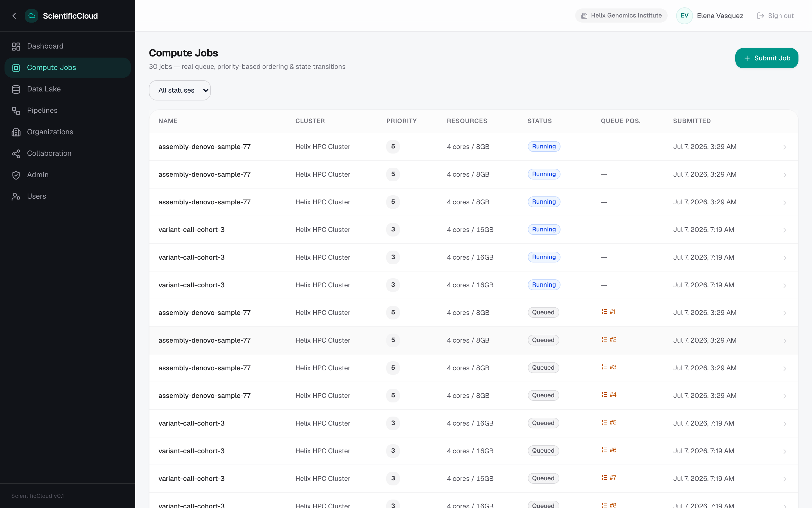This screenshot has height=508, width=812.
Task: Click the queue list icon beside #7
Action: [x=604, y=478]
